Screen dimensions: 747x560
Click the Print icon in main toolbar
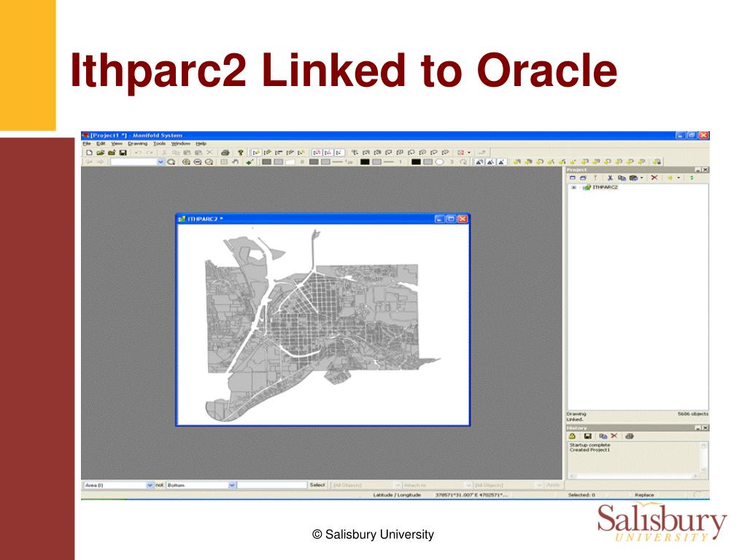[x=225, y=152]
